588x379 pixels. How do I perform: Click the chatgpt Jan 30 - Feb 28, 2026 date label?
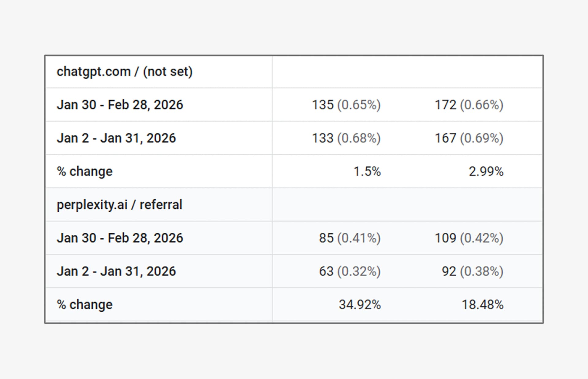point(120,105)
